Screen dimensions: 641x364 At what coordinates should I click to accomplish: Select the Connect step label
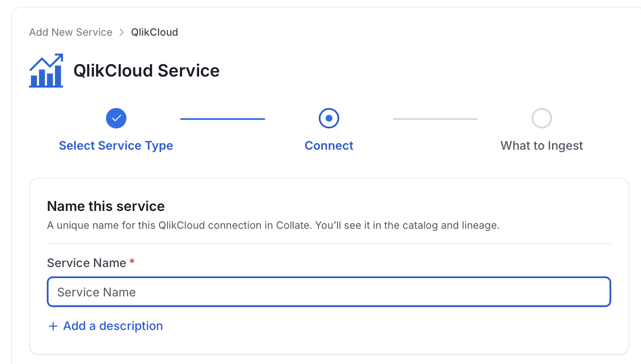(x=329, y=145)
